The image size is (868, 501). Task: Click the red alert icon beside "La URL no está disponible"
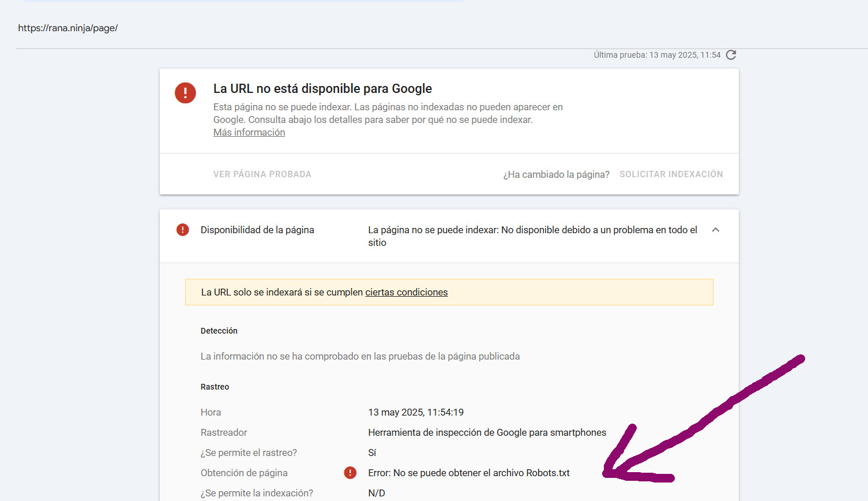[185, 93]
